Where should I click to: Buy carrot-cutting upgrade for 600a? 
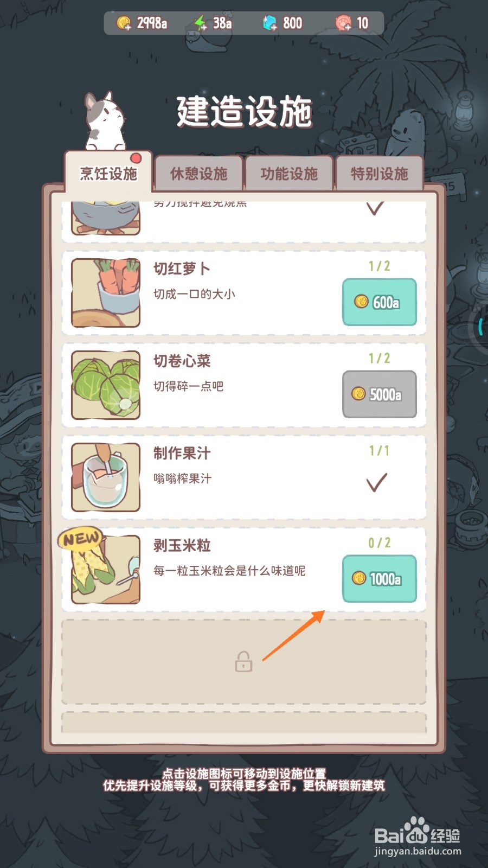(380, 302)
